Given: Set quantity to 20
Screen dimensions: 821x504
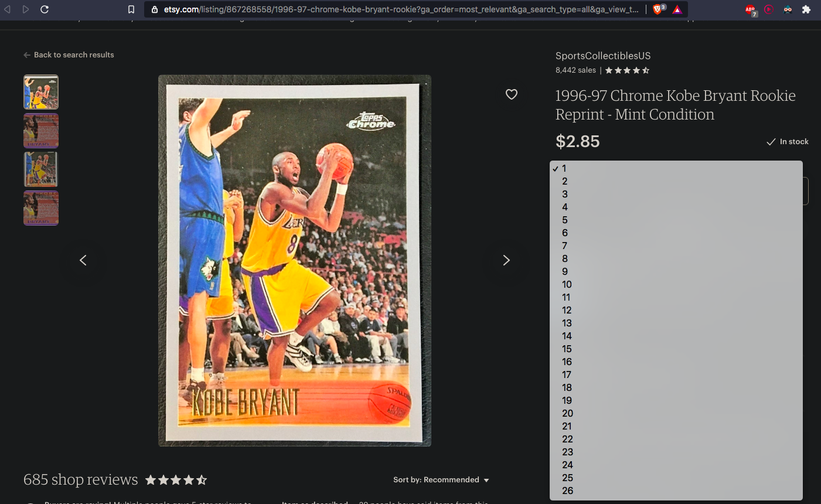Looking at the screenshot, I should point(676,413).
